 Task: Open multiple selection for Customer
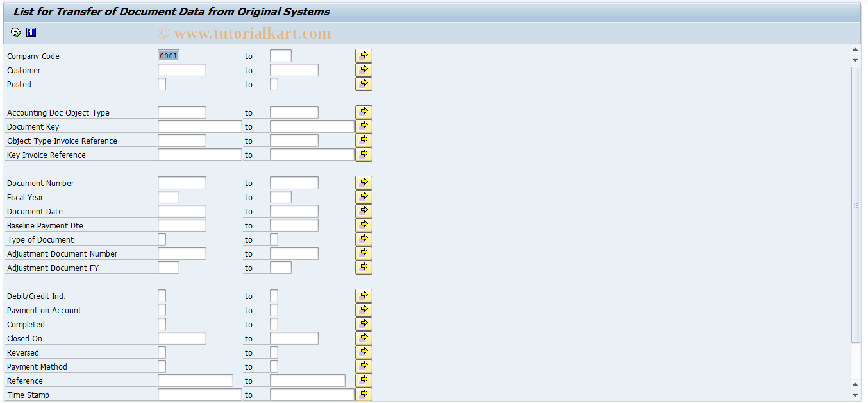click(x=363, y=70)
